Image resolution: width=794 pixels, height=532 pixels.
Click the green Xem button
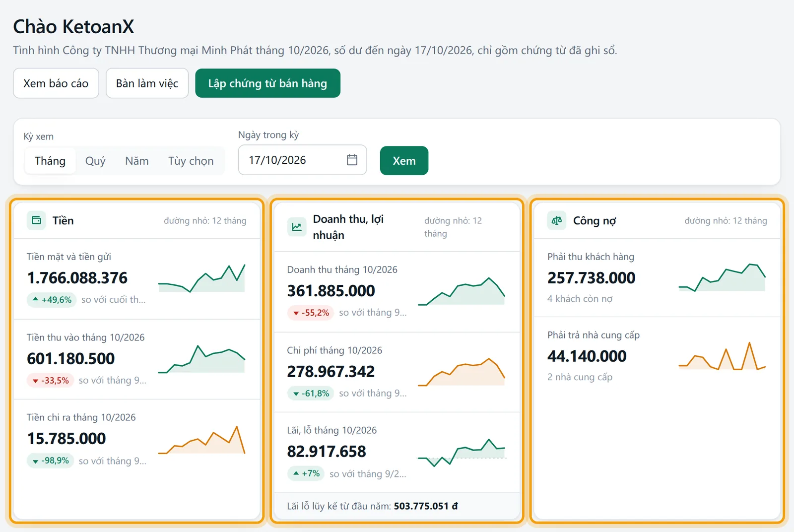click(x=404, y=161)
